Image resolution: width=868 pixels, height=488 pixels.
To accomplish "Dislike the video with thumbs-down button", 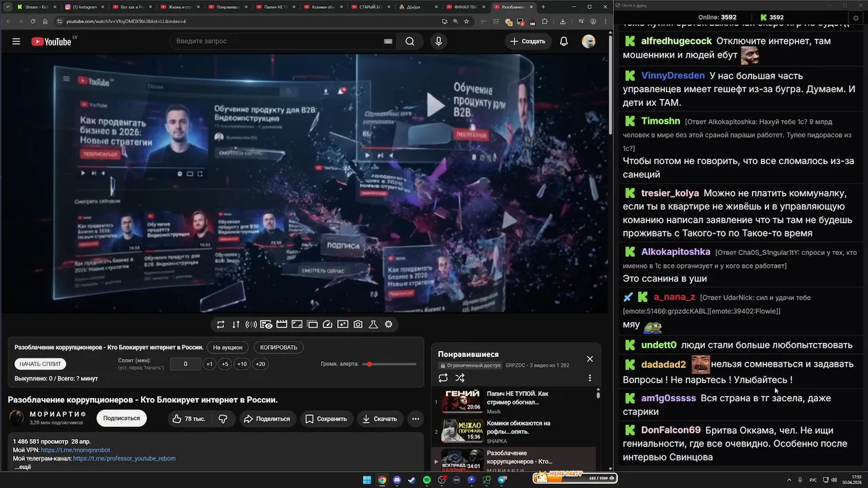I will [x=223, y=419].
